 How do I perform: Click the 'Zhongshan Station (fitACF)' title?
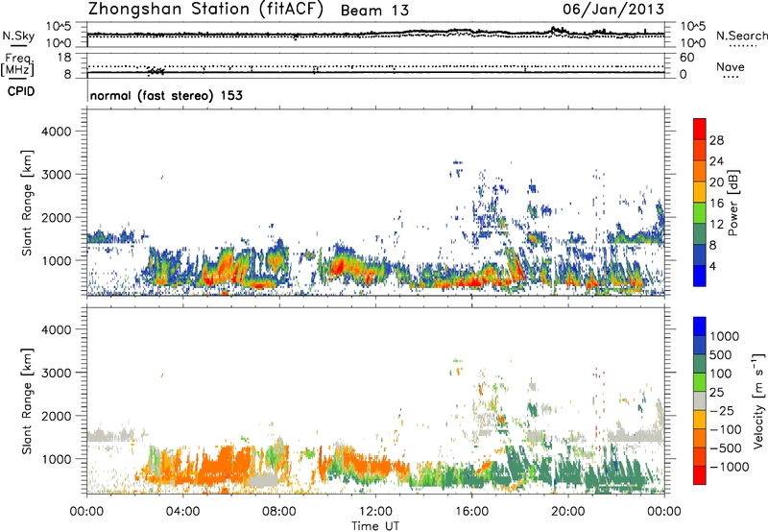[205, 10]
